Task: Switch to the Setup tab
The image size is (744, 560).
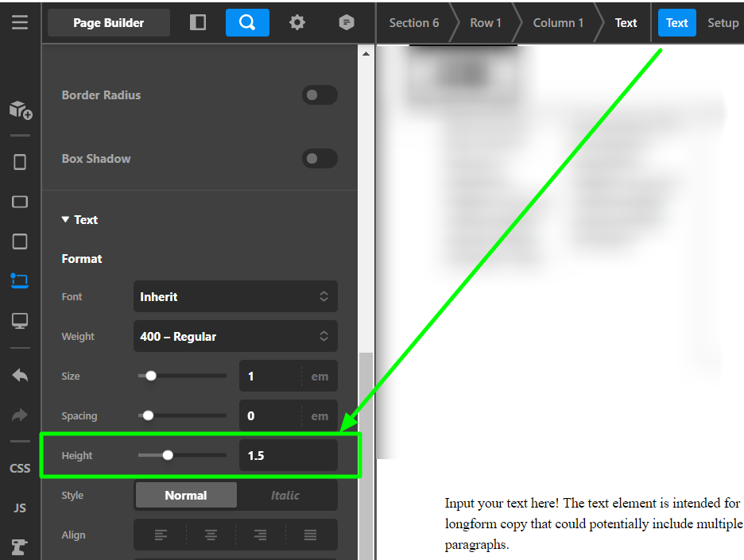Action: [723, 23]
